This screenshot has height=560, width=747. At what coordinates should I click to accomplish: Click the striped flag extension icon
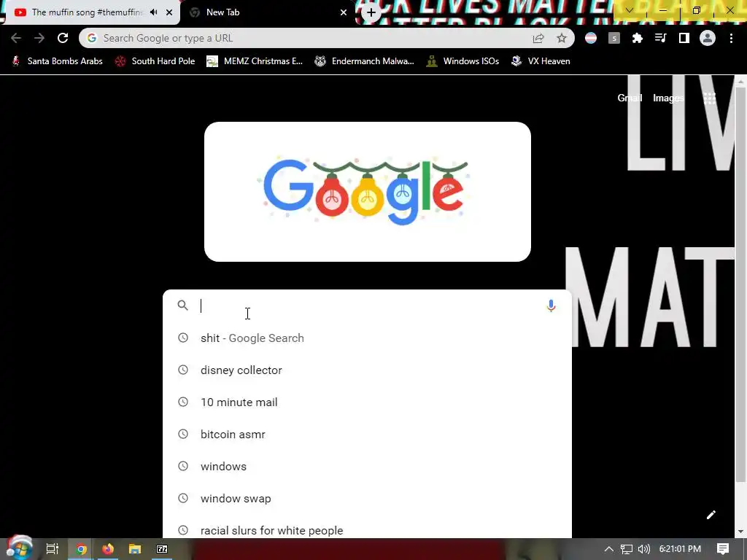[591, 38]
